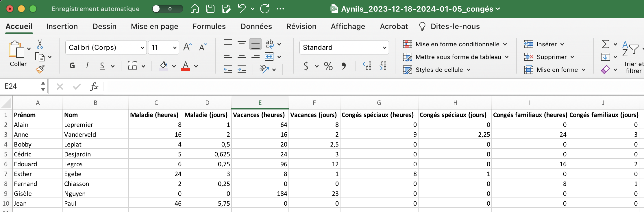The image size is (644, 212).
Task: Click the AutoSum sigma icon
Action: [x=605, y=44]
